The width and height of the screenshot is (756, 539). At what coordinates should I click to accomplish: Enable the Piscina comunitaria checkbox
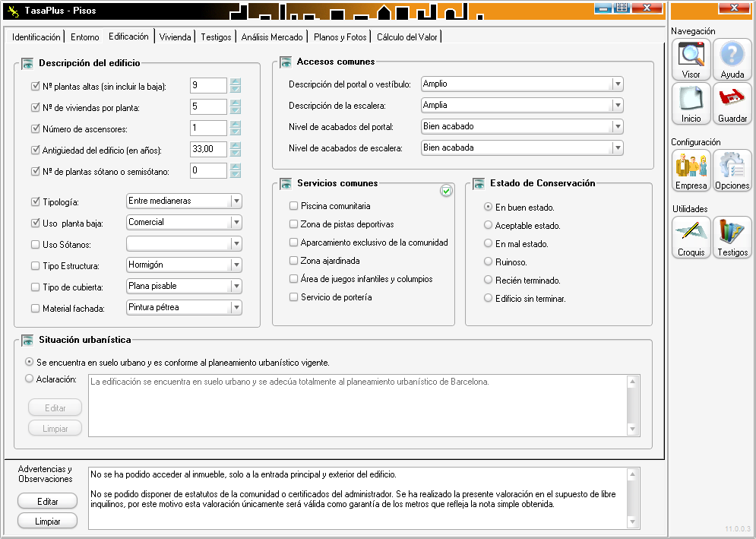click(294, 206)
